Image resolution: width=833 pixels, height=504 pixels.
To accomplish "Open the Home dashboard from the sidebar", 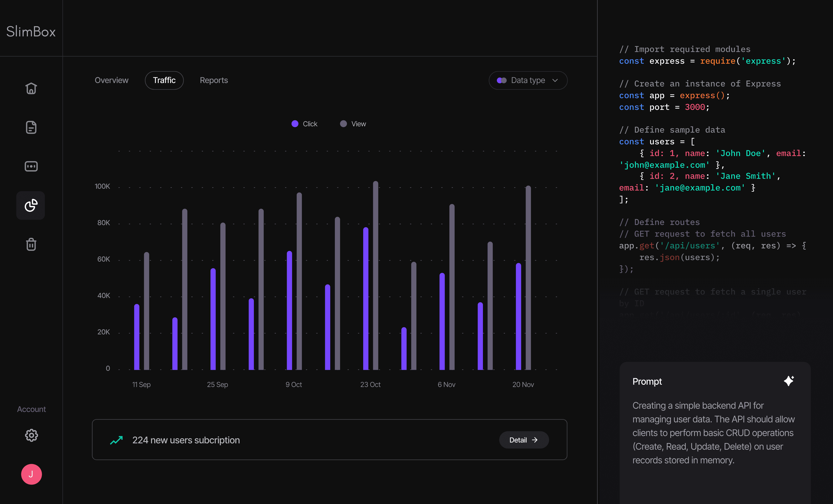I will point(31,88).
